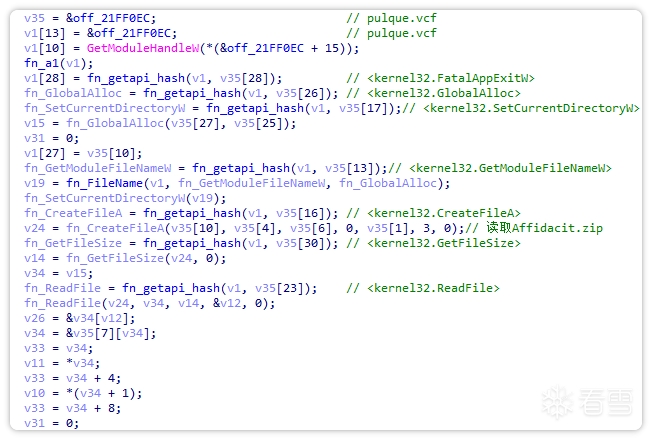Select fn_SetCurrentDirectoryW(v19) call
Screen dimensions: 652x440
click(125, 198)
